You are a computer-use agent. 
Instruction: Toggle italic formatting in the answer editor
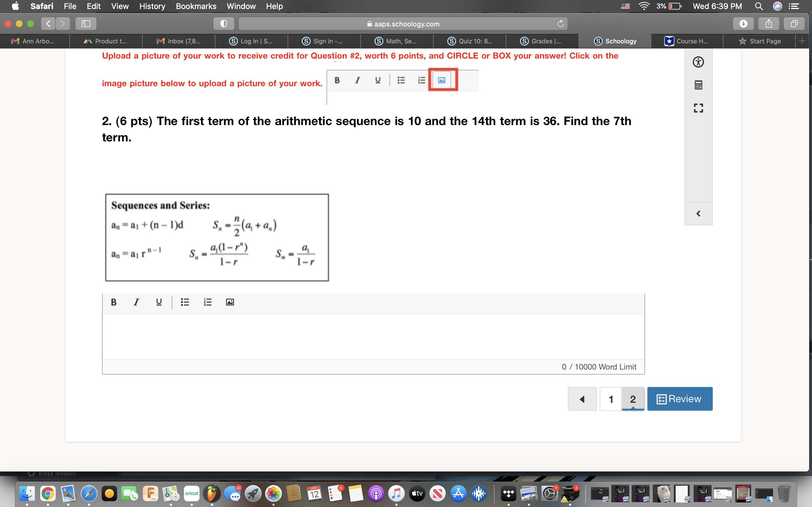point(136,302)
